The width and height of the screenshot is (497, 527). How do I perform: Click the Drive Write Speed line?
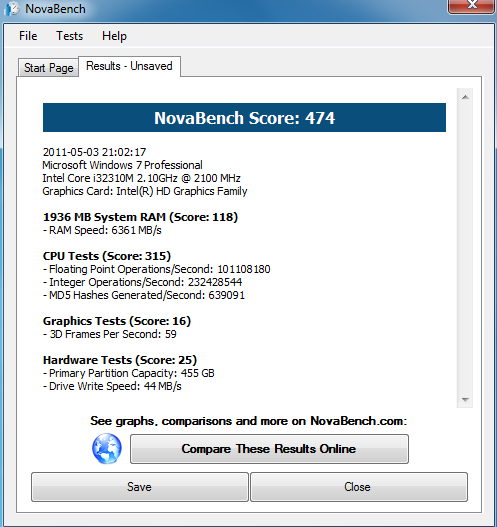point(112,386)
